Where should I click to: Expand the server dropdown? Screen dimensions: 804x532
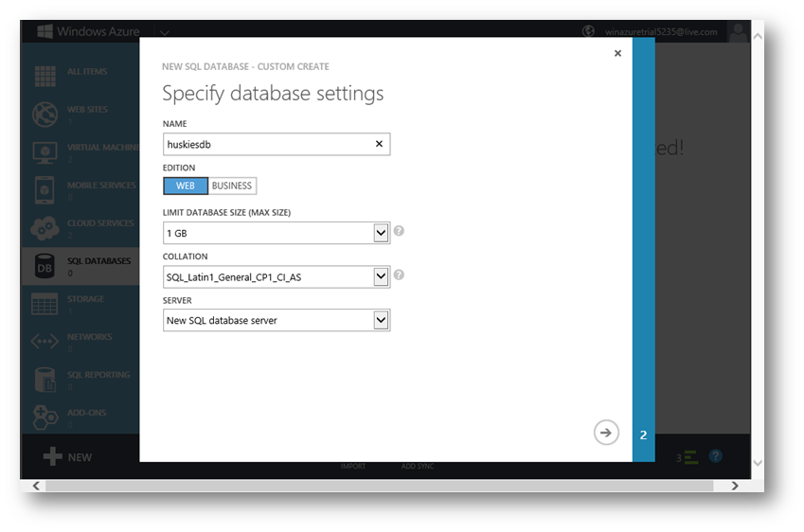pyautogui.click(x=381, y=320)
